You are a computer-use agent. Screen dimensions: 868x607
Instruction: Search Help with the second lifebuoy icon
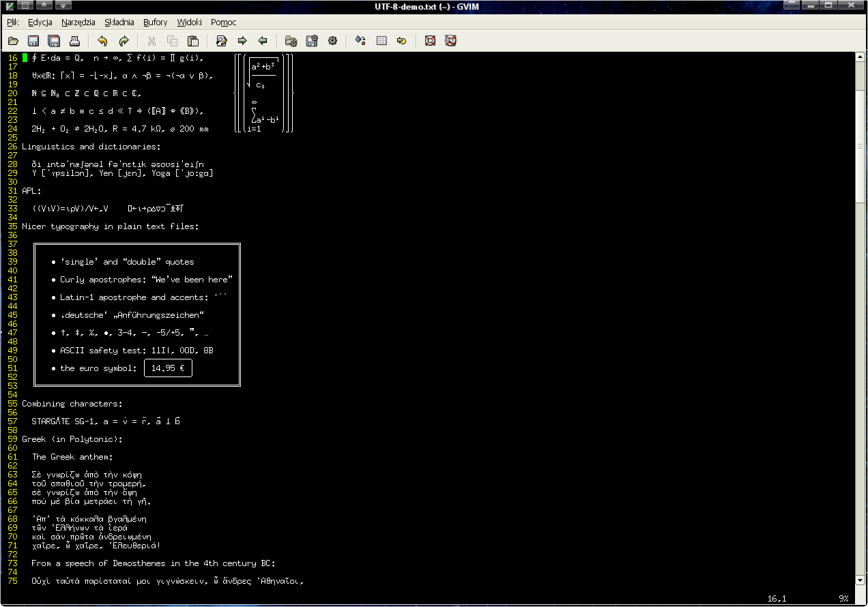[450, 40]
